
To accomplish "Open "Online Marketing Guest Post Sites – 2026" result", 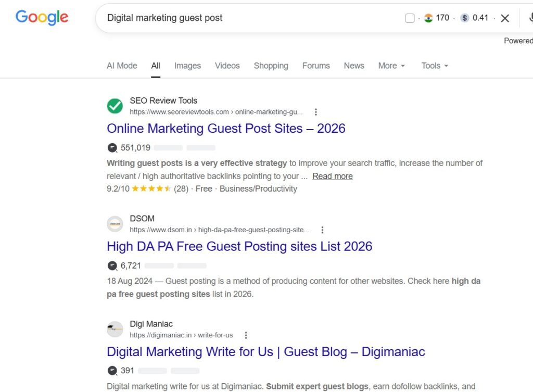I will 226,129.
